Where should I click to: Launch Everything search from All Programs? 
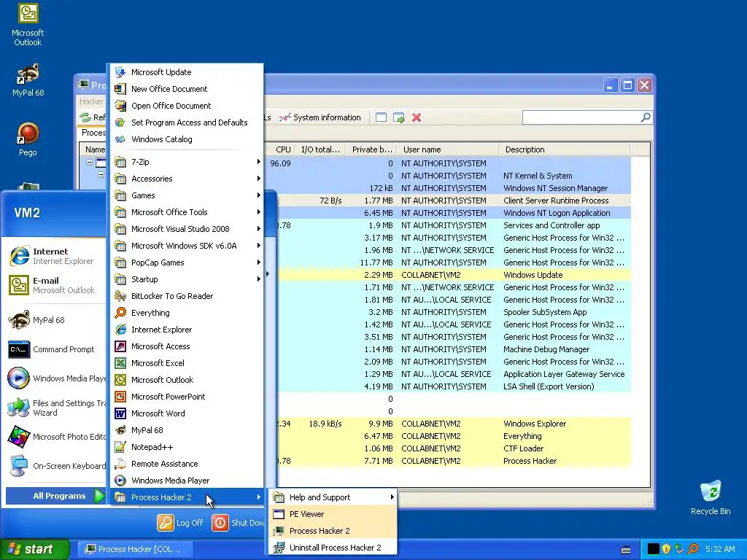(187, 313)
